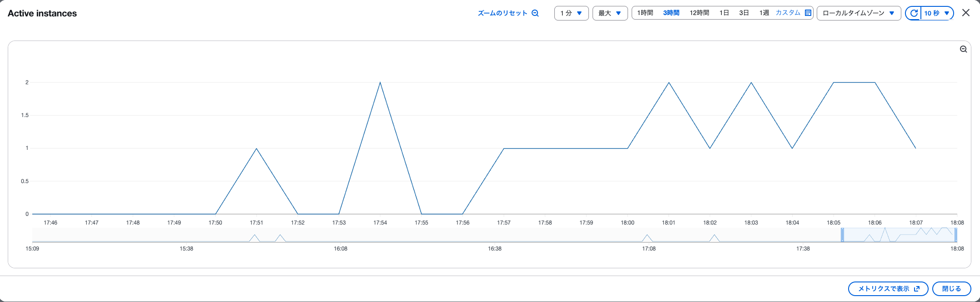Image resolution: width=980 pixels, height=302 pixels.
Task: Select the 1時間 time range
Action: [645, 13]
